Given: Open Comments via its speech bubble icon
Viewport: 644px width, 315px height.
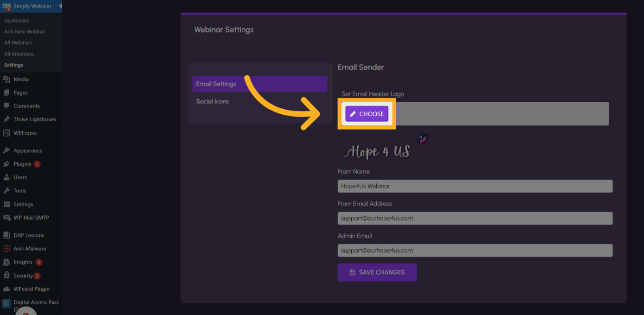Looking at the screenshot, I should coord(6,106).
